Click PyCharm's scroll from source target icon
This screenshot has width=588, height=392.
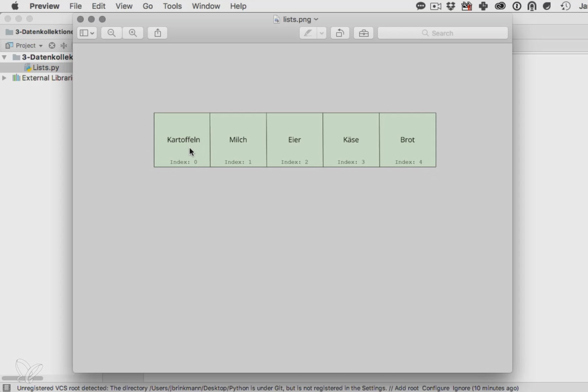coord(52,46)
